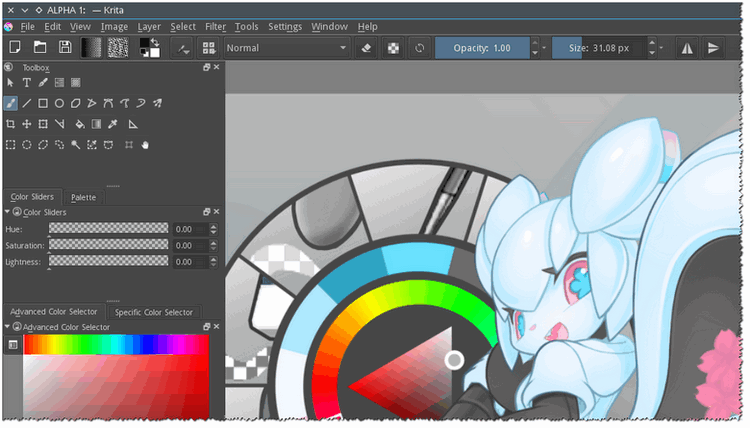Open the Edit menu

[x=53, y=27]
